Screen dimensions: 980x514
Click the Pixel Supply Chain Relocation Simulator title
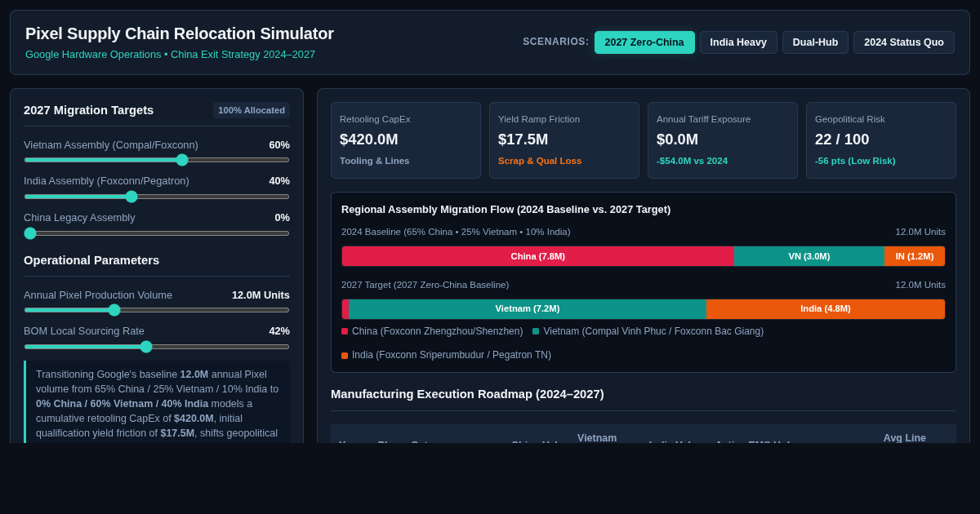point(180,33)
